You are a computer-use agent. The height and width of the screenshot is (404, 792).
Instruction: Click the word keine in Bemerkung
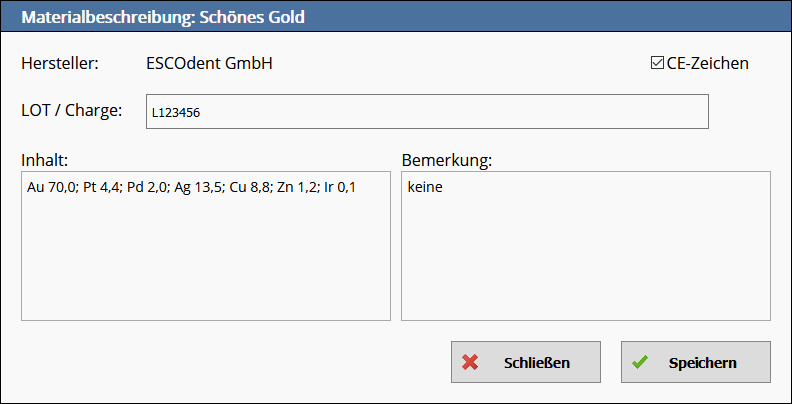point(425,187)
